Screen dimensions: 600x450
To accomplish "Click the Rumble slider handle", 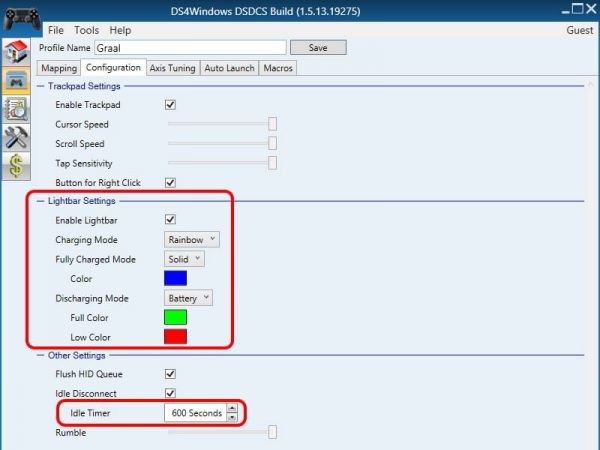I will click(272, 432).
